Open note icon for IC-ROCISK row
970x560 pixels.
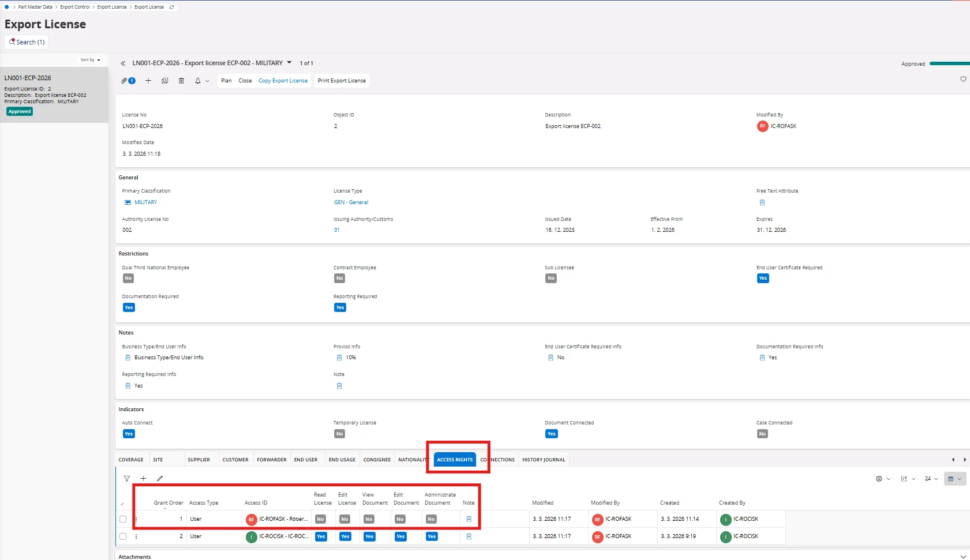coord(469,536)
